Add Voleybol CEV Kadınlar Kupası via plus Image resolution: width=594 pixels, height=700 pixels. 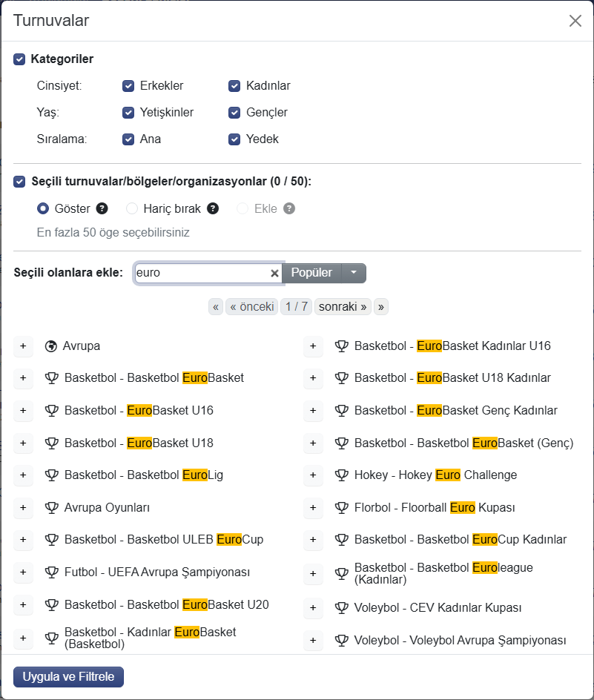[313, 607]
